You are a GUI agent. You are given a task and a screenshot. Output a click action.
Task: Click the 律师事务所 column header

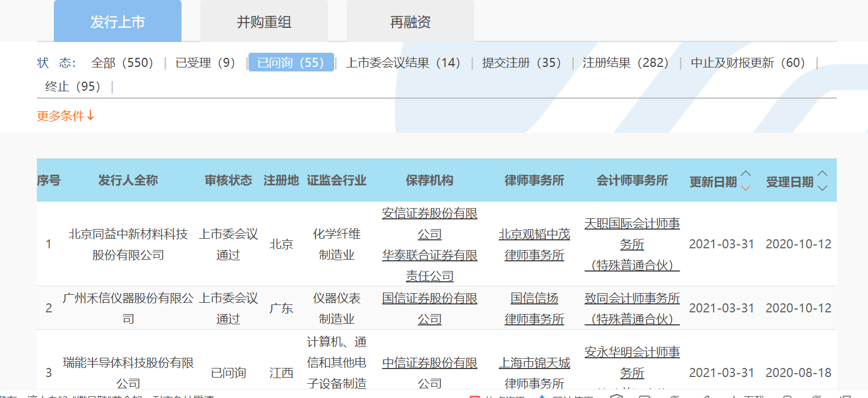point(534,180)
